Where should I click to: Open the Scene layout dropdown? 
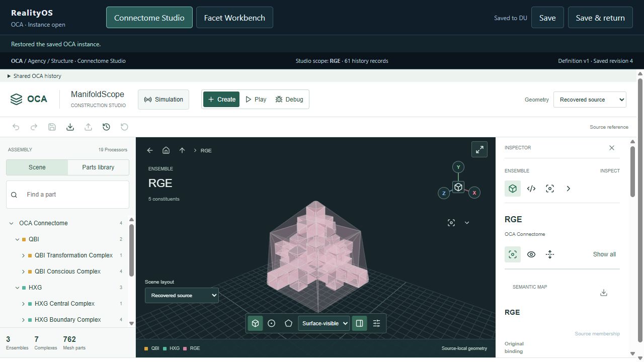(182, 295)
